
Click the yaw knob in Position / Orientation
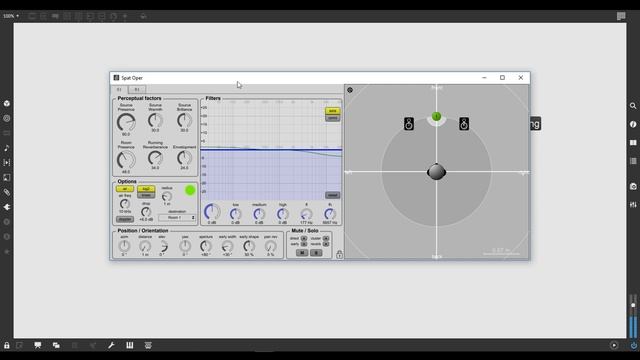click(185, 246)
